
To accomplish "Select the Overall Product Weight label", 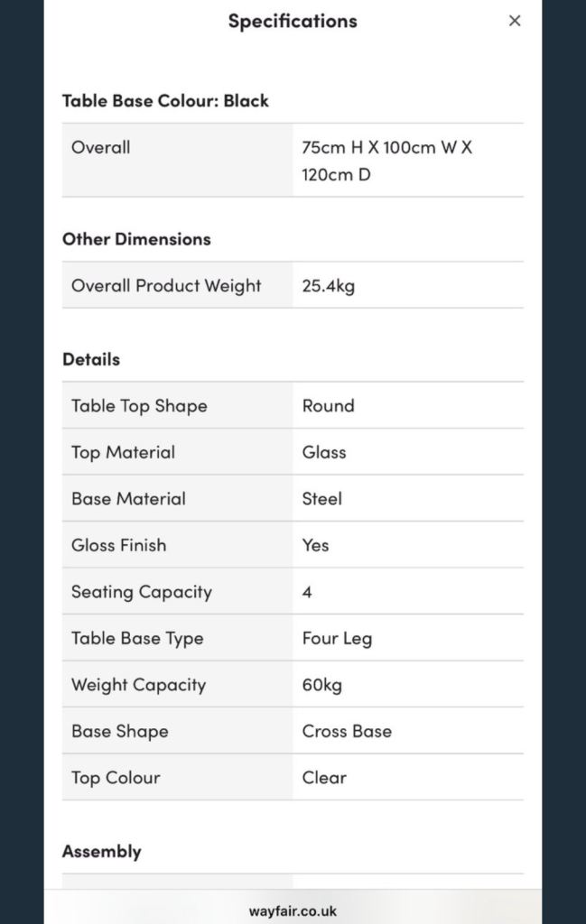I will click(166, 285).
